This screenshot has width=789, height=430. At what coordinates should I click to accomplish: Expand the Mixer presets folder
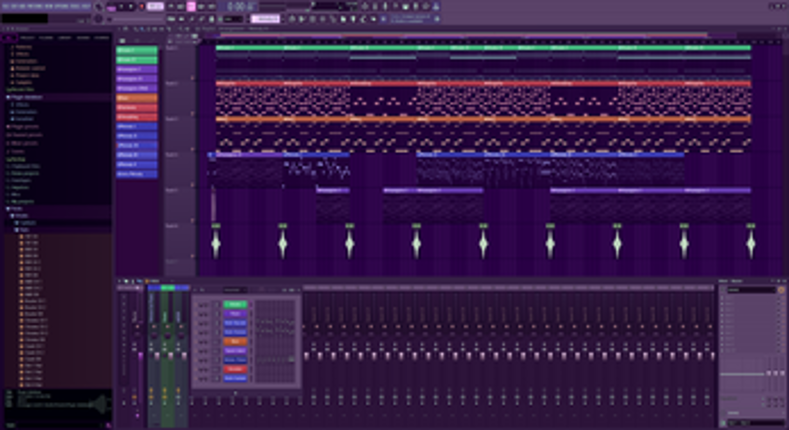click(x=24, y=143)
